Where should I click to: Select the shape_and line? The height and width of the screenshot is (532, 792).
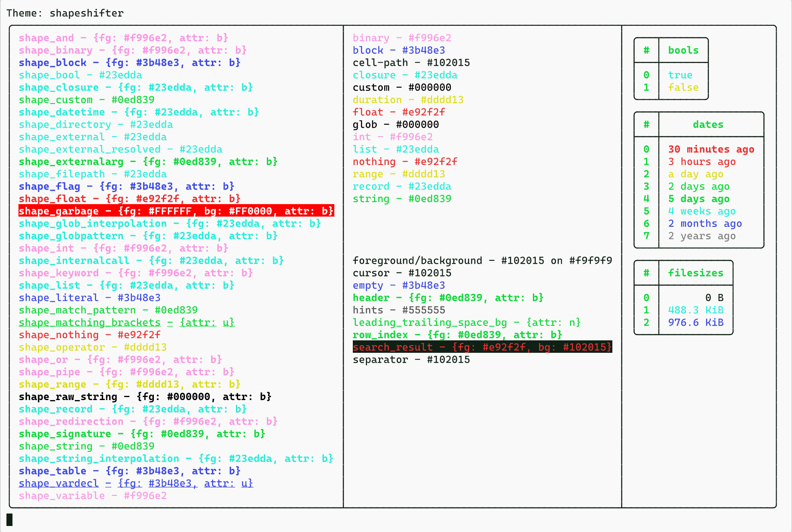point(123,38)
